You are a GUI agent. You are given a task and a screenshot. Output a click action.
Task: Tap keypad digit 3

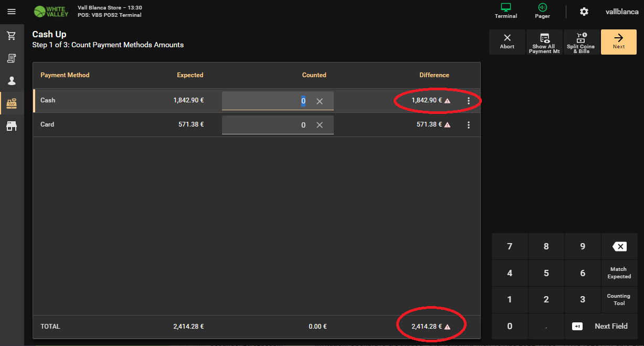(x=583, y=300)
